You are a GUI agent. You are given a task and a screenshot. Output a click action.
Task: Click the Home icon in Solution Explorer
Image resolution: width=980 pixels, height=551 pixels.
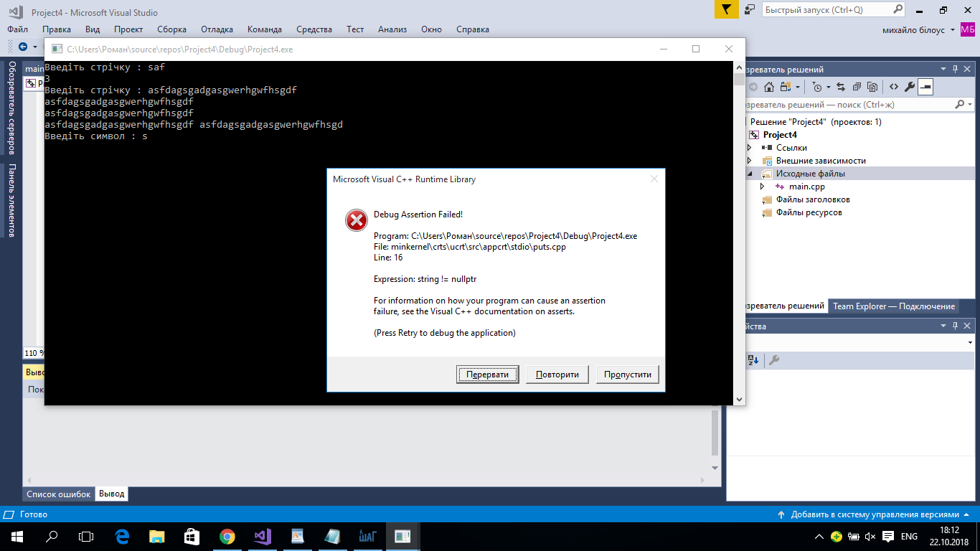(768, 87)
